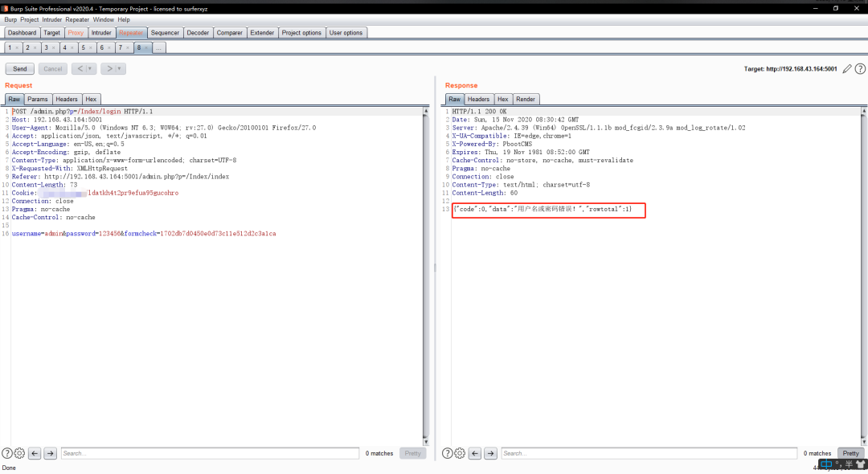Switch to the Target tab
This screenshot has height=474, width=868.
52,33
